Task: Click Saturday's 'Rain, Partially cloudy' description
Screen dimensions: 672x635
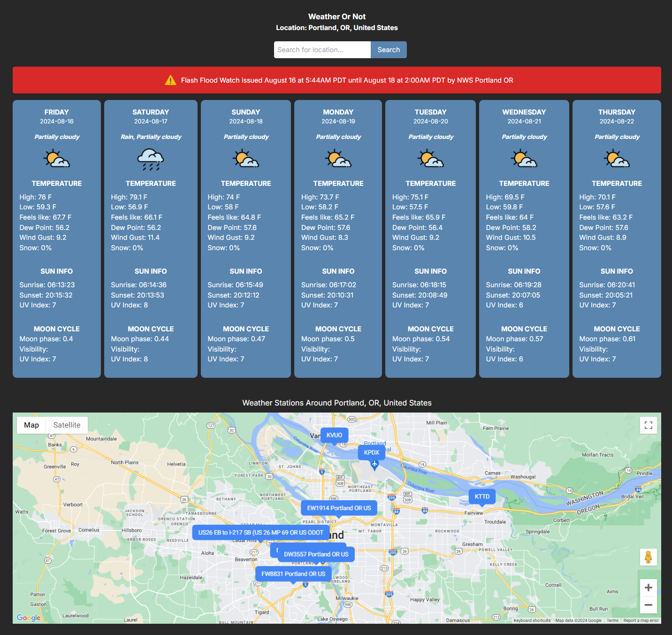Action: 151,137
